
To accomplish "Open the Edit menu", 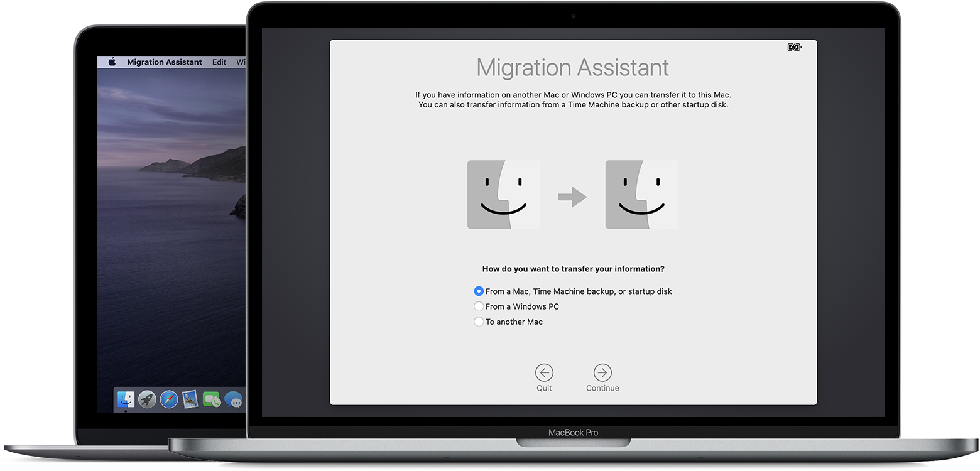I will pos(219,62).
